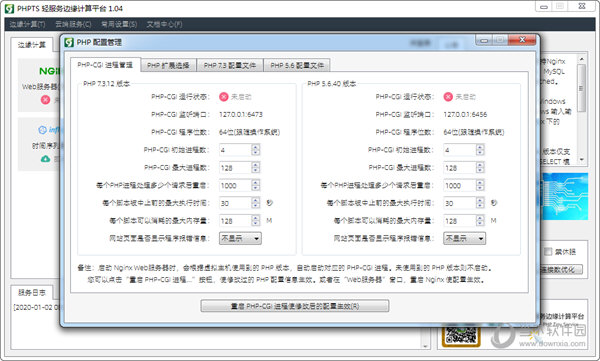Minimize the PHPTS main window
Screen dimensions: 600x361
coord(544,7)
